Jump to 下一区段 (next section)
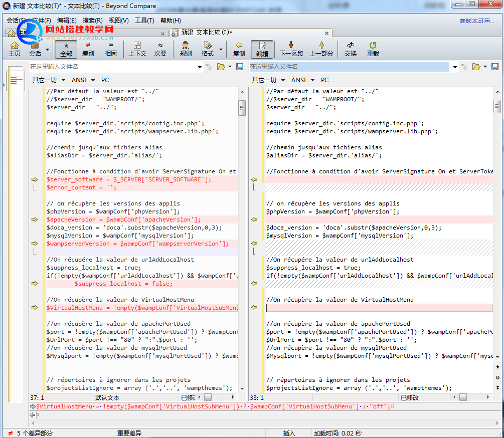 (291, 49)
